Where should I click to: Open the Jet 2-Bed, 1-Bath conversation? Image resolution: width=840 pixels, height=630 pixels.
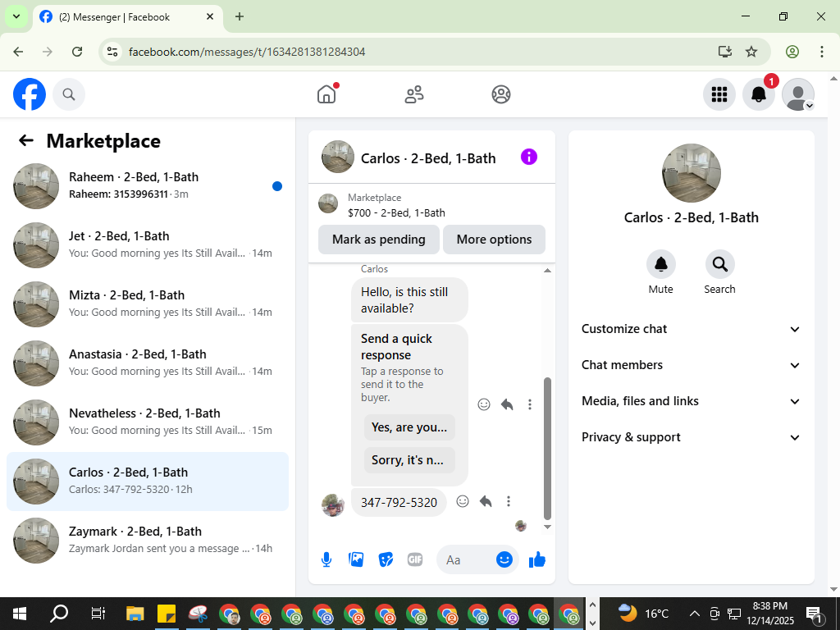(148, 244)
